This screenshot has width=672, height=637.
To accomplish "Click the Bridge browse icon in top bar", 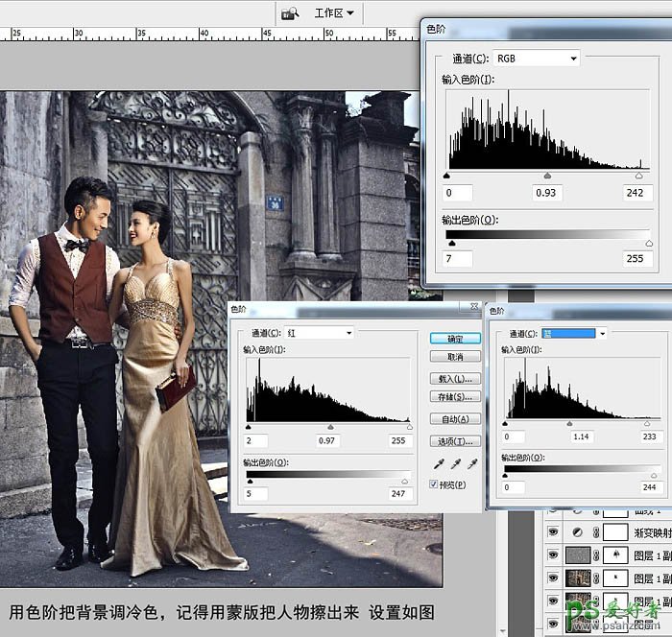I will [x=289, y=12].
